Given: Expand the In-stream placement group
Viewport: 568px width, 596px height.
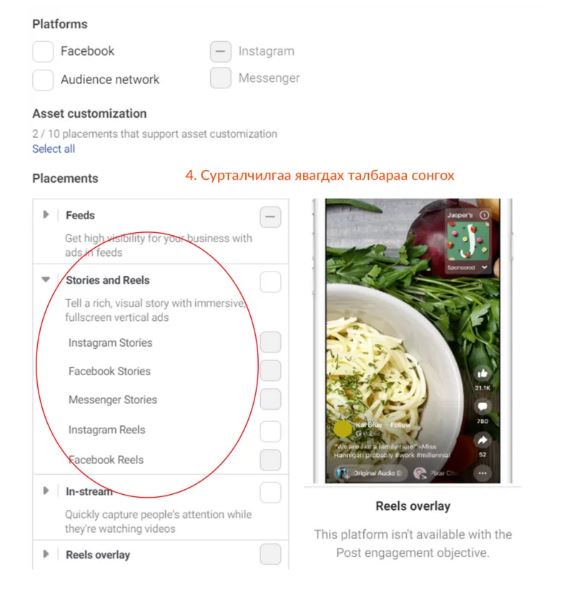Looking at the screenshot, I should 46,491.
